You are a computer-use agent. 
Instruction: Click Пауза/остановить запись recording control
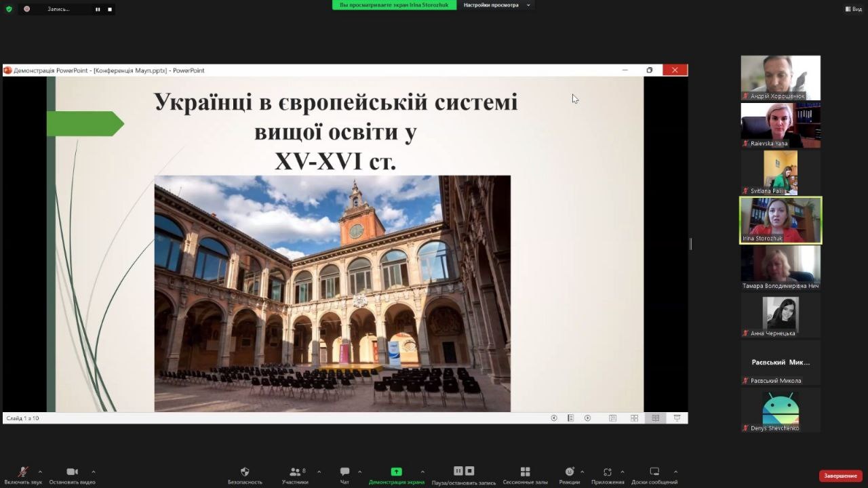(x=464, y=472)
